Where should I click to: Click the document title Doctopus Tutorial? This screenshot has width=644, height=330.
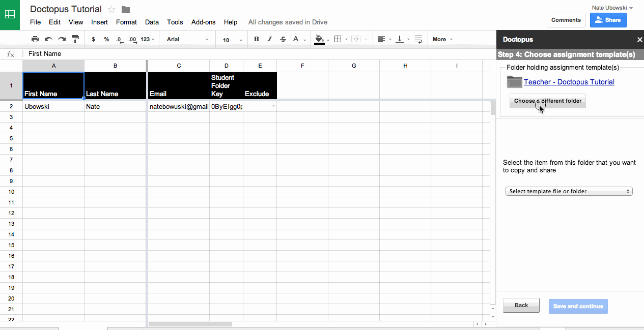(x=66, y=9)
